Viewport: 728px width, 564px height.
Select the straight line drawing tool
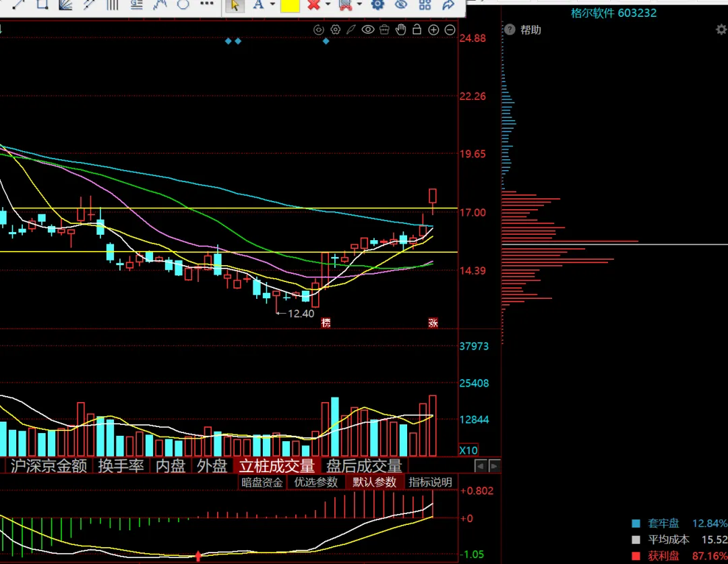click(19, 5)
